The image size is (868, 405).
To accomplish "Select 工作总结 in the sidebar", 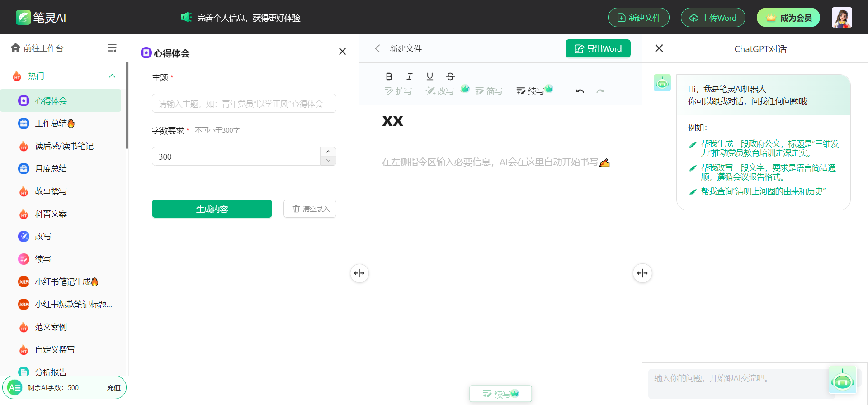I will click(51, 123).
